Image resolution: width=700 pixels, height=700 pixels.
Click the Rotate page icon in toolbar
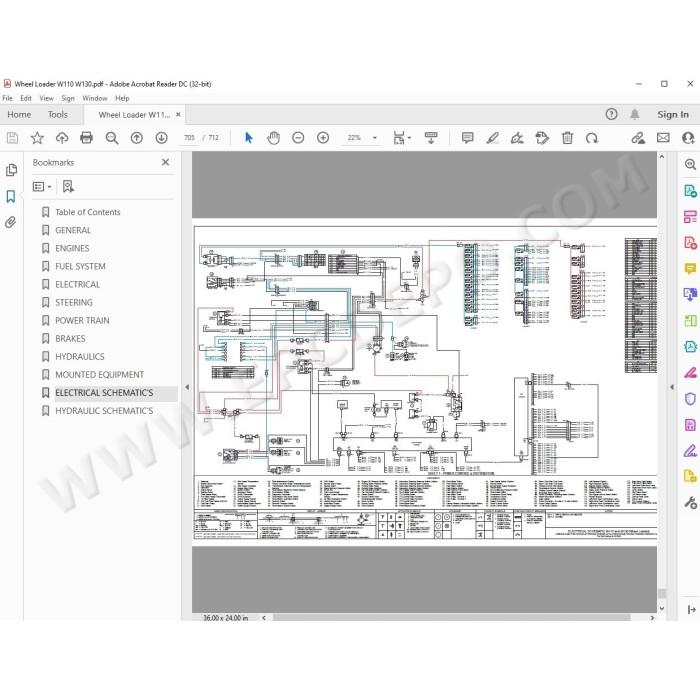[592, 138]
